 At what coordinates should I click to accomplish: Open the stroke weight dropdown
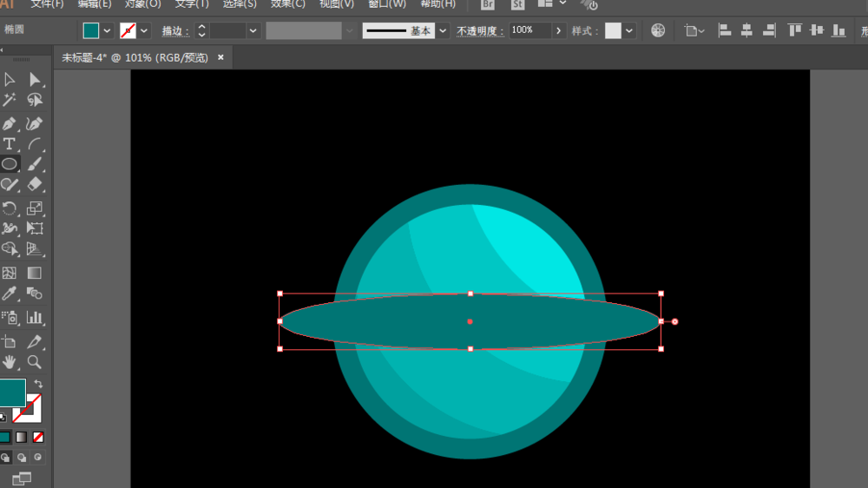[253, 31]
